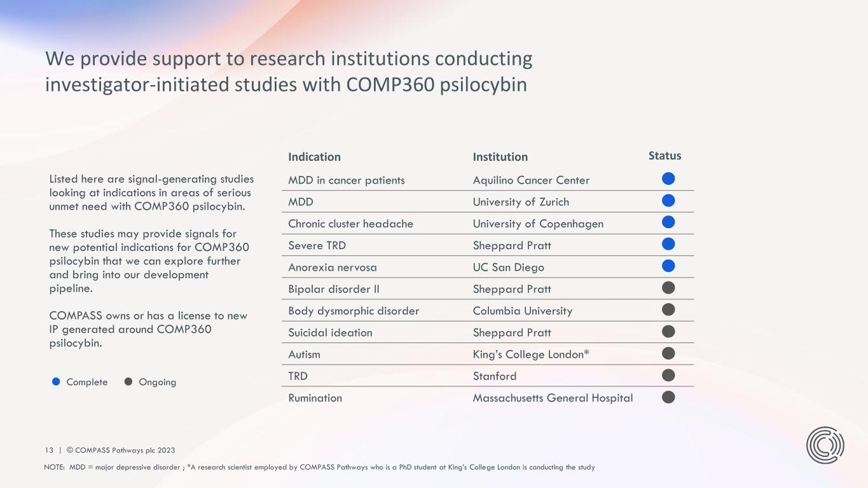The width and height of the screenshot is (868, 488).
Task: Click status dot for Rumination row
Action: tap(668, 397)
